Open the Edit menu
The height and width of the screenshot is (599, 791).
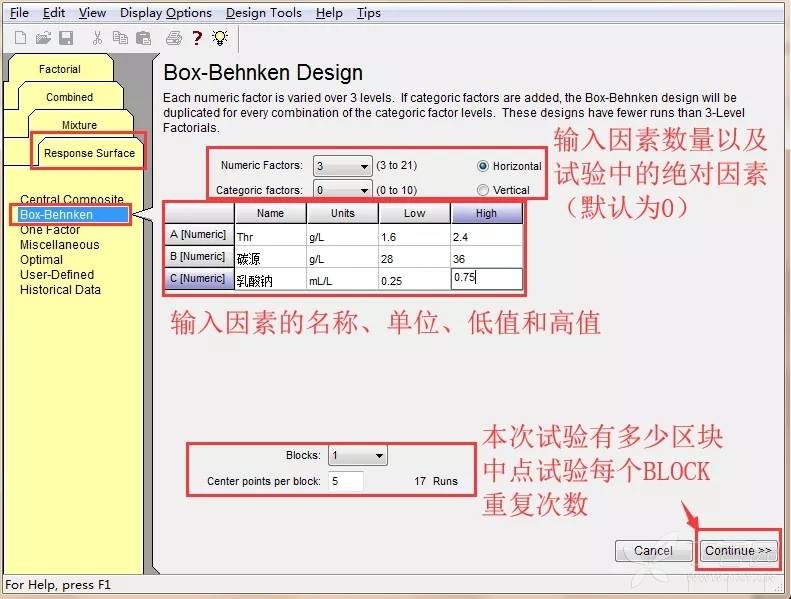tap(53, 13)
